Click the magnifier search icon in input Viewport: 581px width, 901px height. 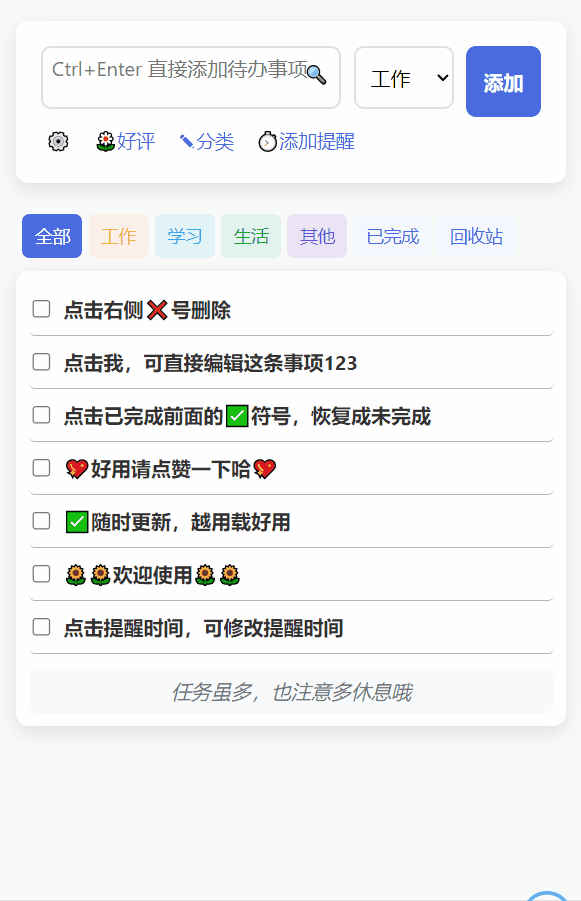point(317,75)
